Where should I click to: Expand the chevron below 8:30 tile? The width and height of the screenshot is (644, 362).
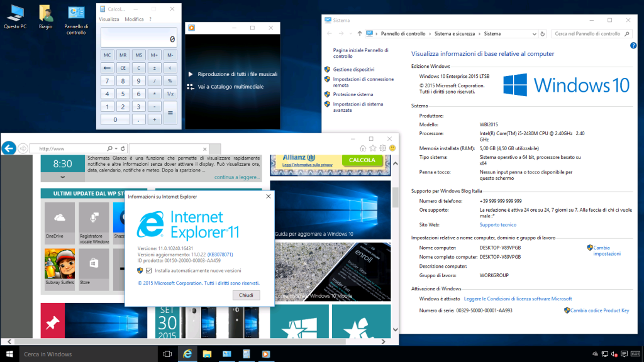point(62,177)
